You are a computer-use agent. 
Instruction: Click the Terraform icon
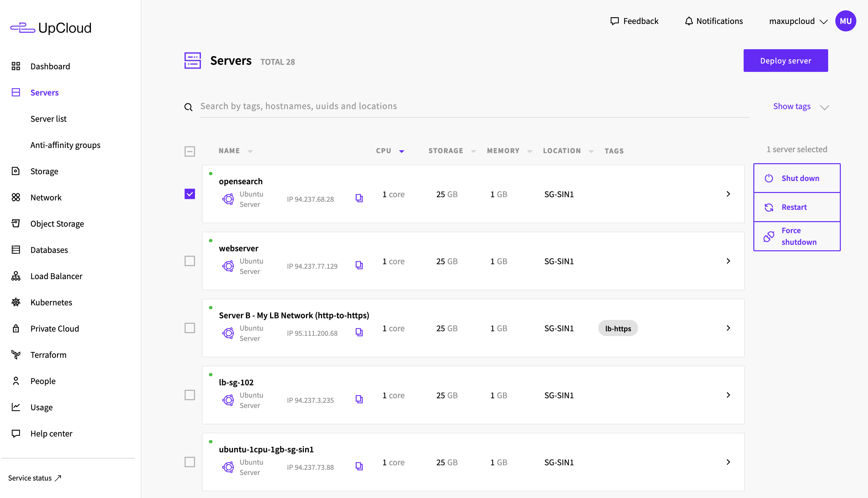(16, 355)
